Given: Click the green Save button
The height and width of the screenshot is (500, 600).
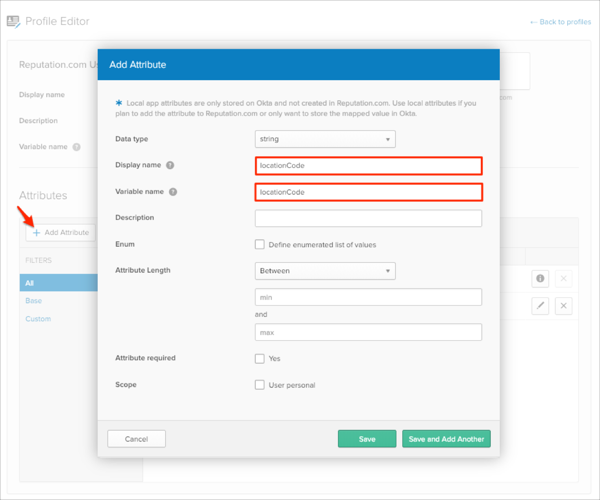Looking at the screenshot, I should click(x=367, y=439).
